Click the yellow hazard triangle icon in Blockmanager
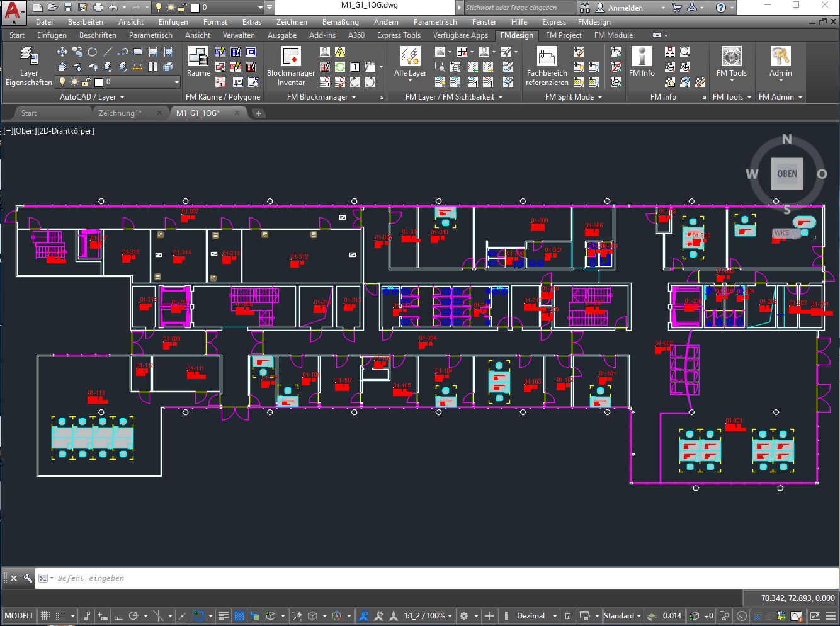Screen dimensions: 840x626 tap(340, 52)
